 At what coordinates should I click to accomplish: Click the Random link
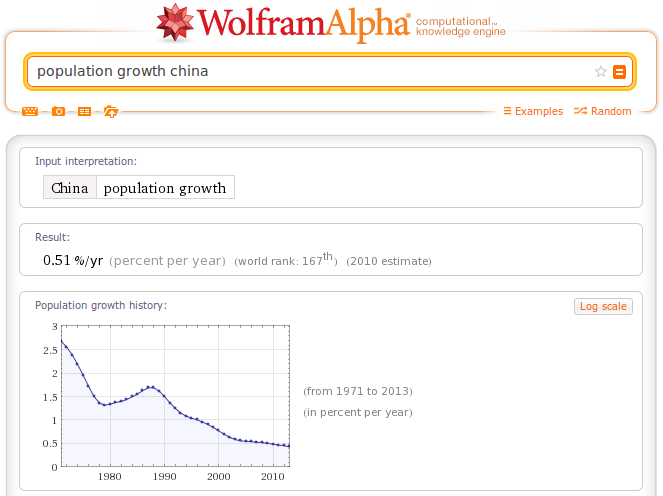pyautogui.click(x=603, y=111)
